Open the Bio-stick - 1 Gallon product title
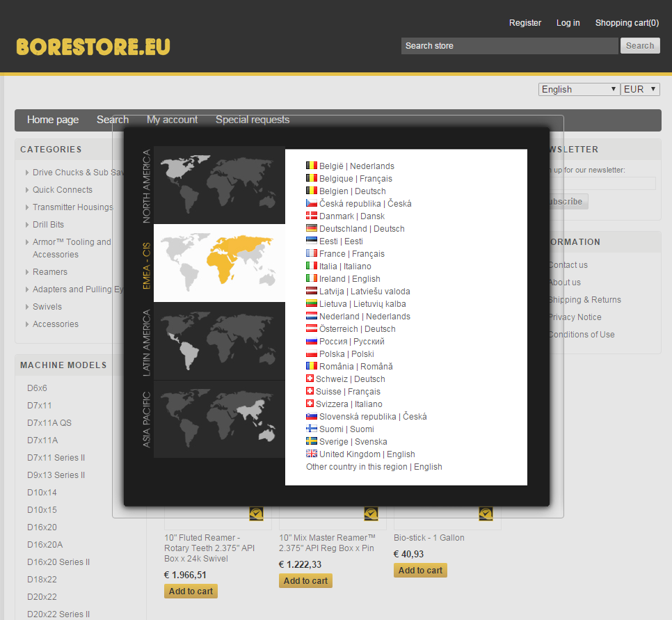Viewport: 672px width, 620px height. tap(429, 538)
